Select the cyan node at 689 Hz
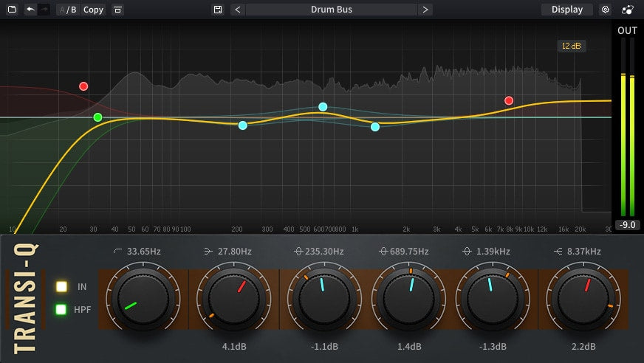 [x=323, y=107]
